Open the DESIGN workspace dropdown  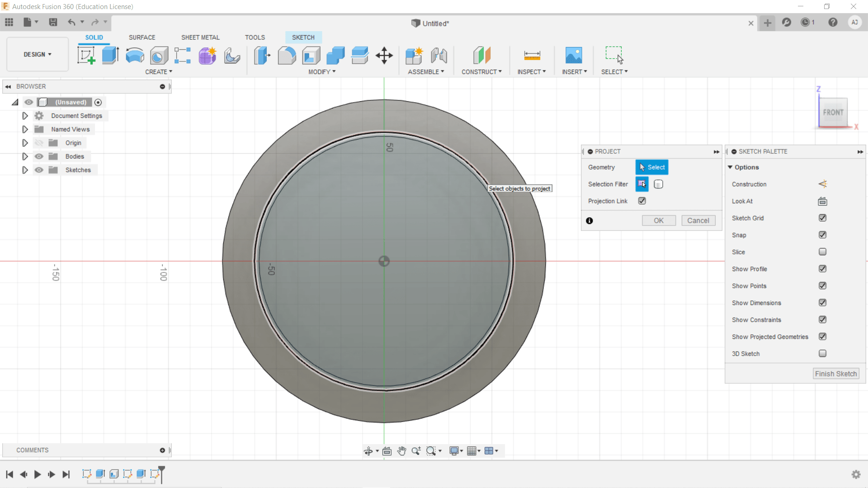tap(38, 54)
